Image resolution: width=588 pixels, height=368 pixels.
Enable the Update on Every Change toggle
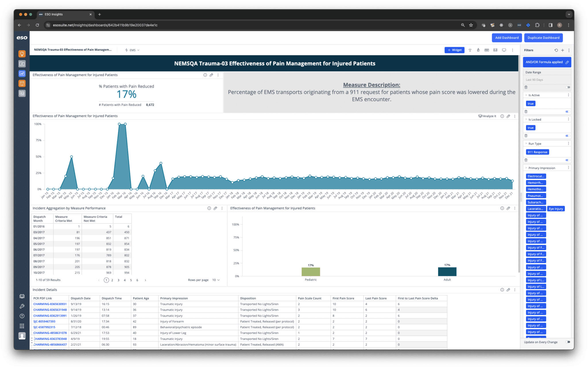click(x=568, y=342)
